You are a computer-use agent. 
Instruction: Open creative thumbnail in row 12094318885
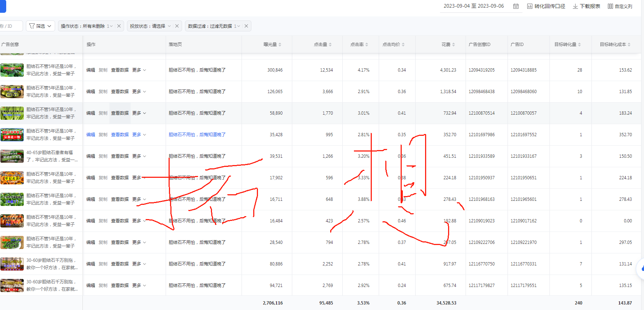click(x=12, y=70)
